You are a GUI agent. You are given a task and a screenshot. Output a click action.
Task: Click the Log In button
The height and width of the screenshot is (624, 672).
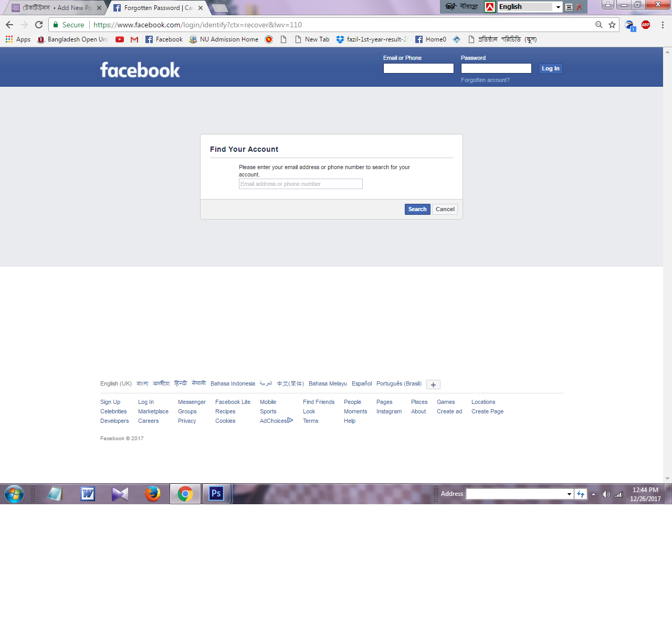[x=551, y=68]
